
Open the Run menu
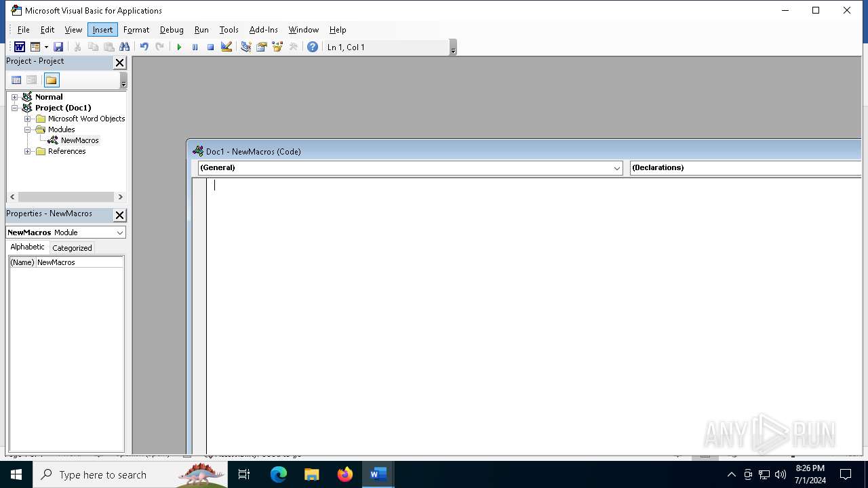pyautogui.click(x=201, y=30)
